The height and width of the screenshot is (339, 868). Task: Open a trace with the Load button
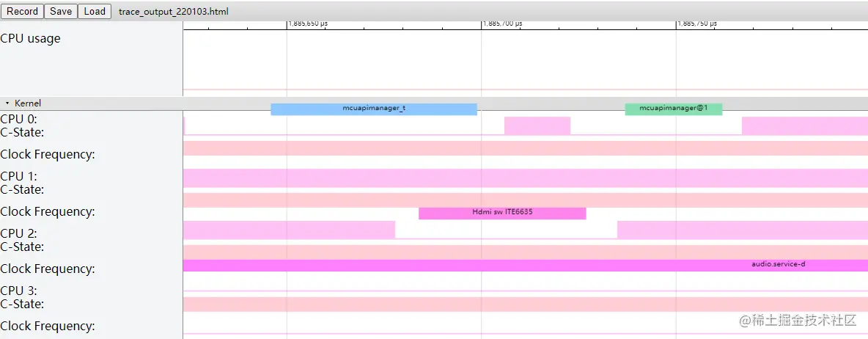[x=95, y=11]
